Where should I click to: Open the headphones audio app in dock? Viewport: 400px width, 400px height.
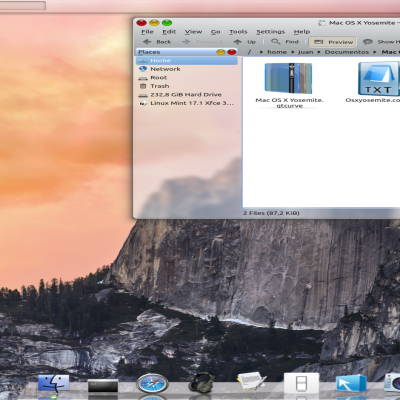[201, 382]
